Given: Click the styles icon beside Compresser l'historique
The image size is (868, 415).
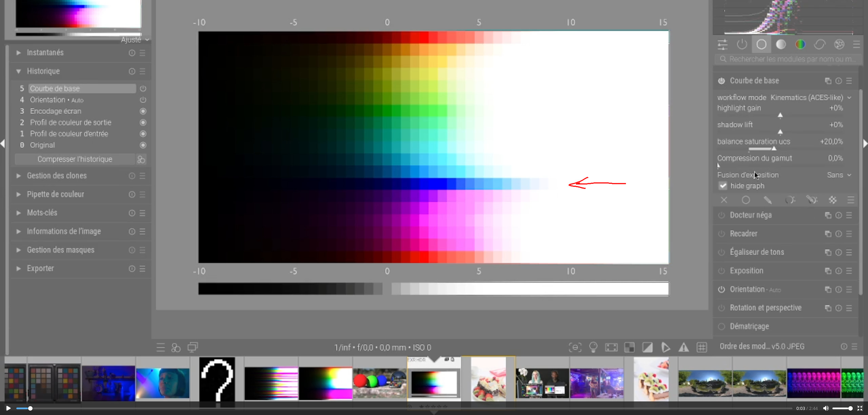Looking at the screenshot, I should click(x=141, y=159).
